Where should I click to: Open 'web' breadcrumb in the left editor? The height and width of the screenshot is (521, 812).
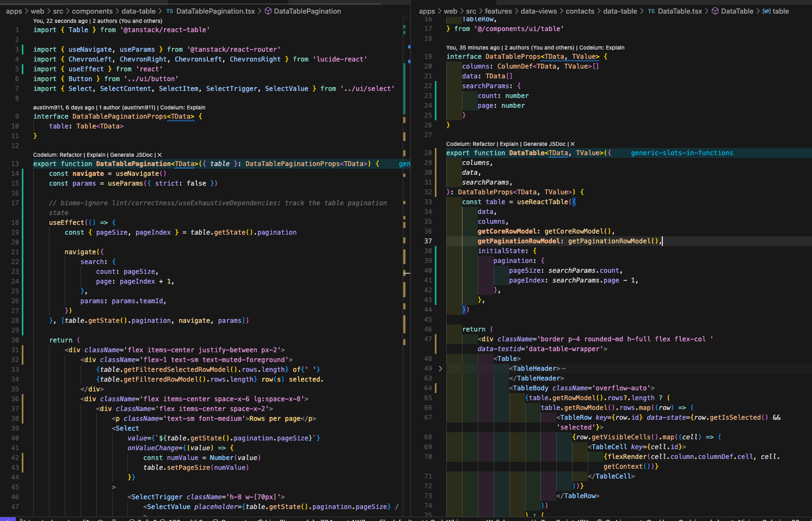click(x=38, y=11)
